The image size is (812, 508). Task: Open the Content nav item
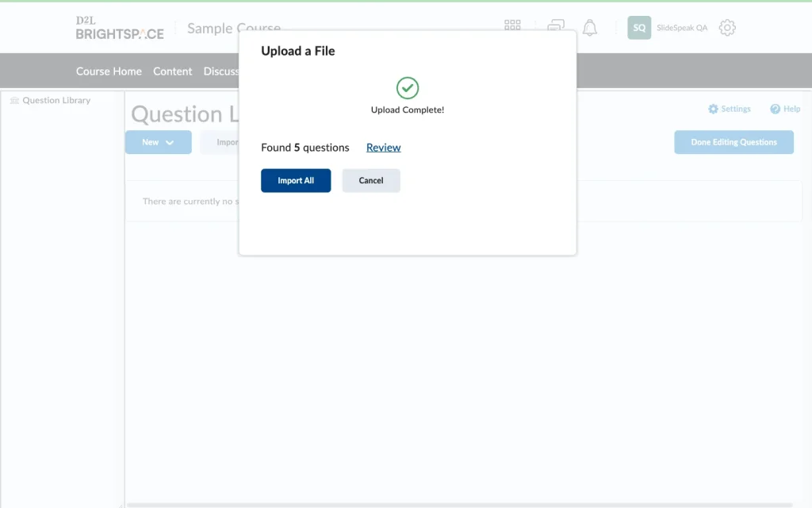172,71
